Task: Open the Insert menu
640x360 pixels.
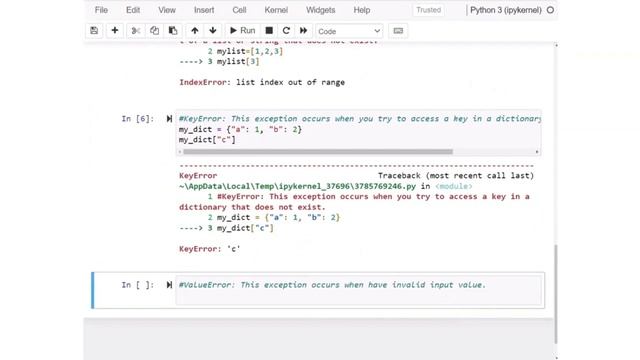Action: [x=204, y=10]
